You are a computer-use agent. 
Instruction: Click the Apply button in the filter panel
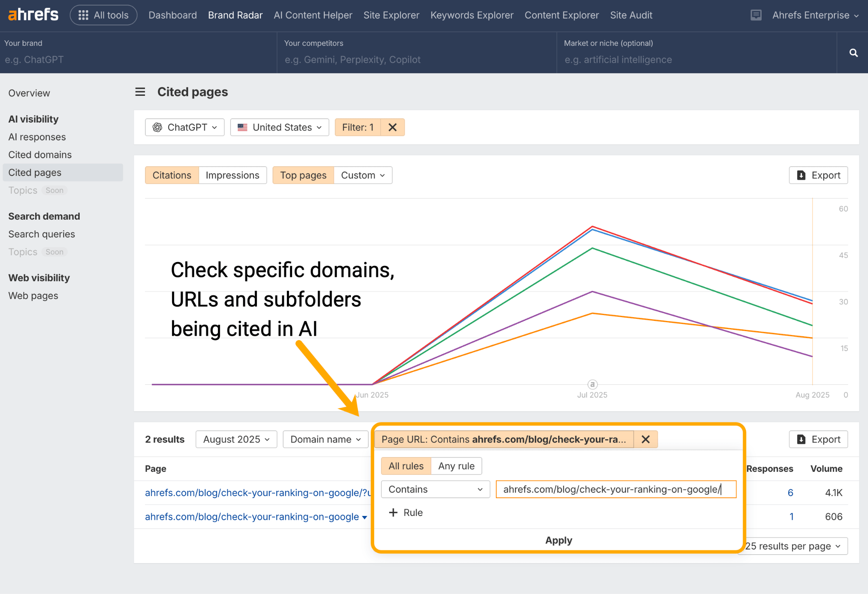(x=558, y=540)
